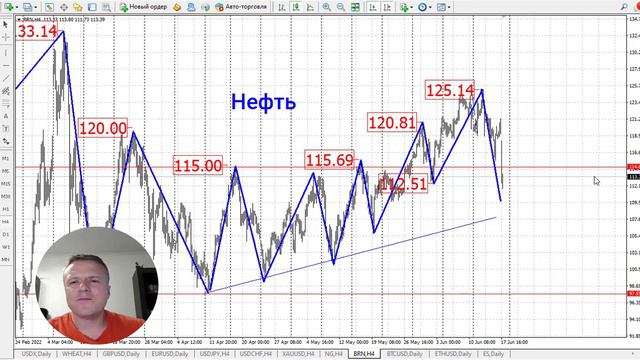Screen dimensions: 640x360
Task: Switch chart to candlesticks type
Action: click(x=296, y=7)
